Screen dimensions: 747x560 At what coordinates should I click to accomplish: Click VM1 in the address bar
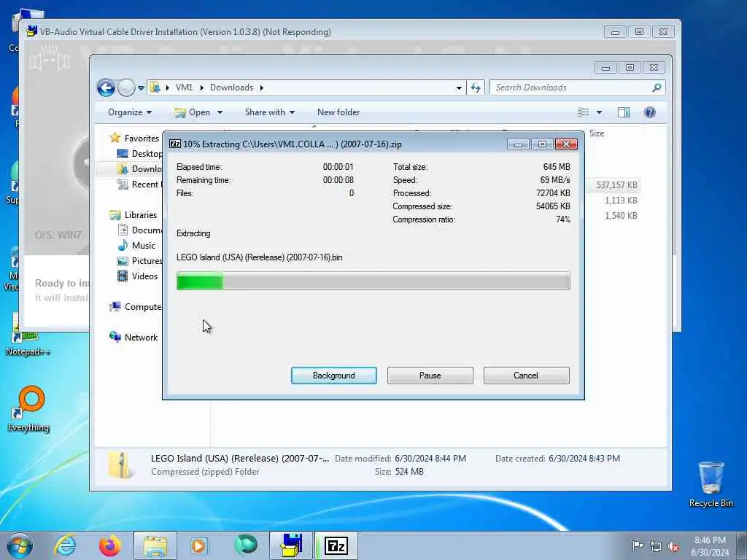click(184, 87)
